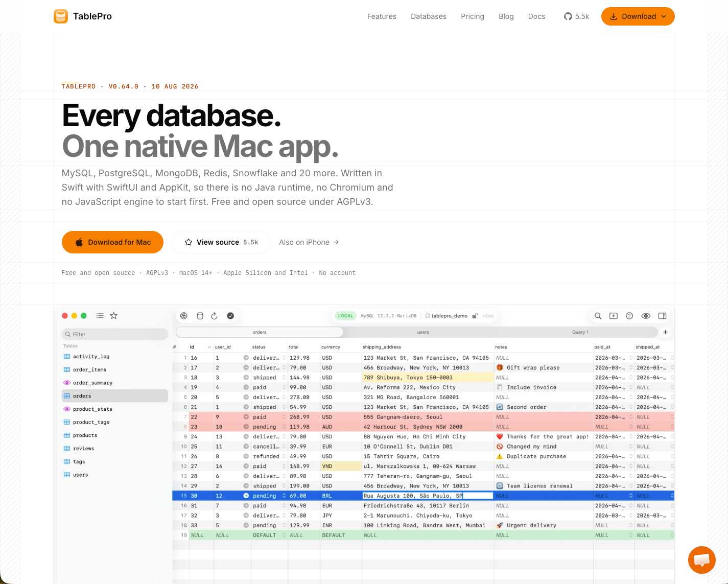Open status dropdown for refunded order 26
Image resolution: width=728 pixels, height=584 pixels.
pyautogui.click(x=284, y=456)
